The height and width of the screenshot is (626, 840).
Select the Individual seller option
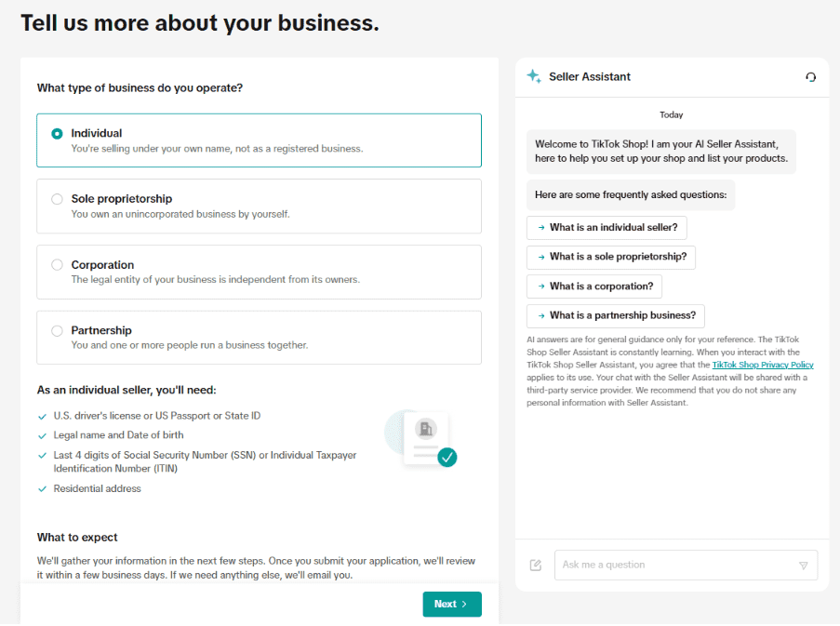click(57, 132)
